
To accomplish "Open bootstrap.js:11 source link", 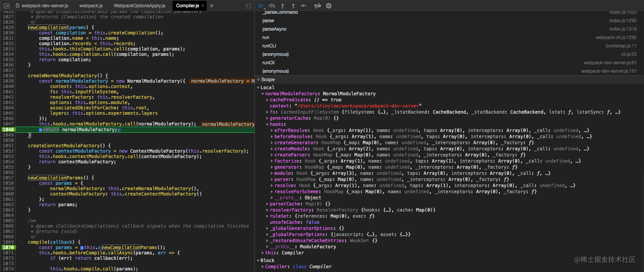I will [x=621, y=46].
